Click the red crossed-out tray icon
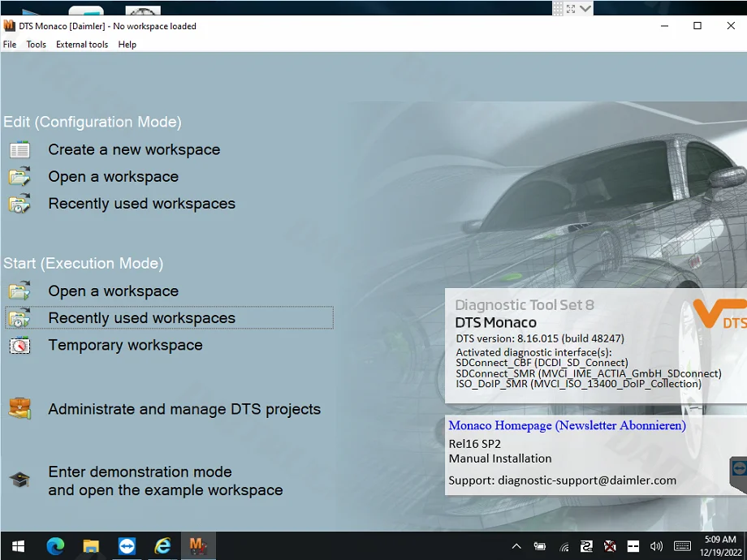747x560 pixels. click(610, 547)
